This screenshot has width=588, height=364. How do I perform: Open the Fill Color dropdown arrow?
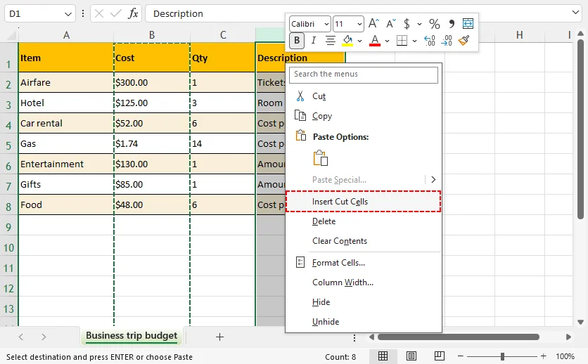pyautogui.click(x=359, y=41)
